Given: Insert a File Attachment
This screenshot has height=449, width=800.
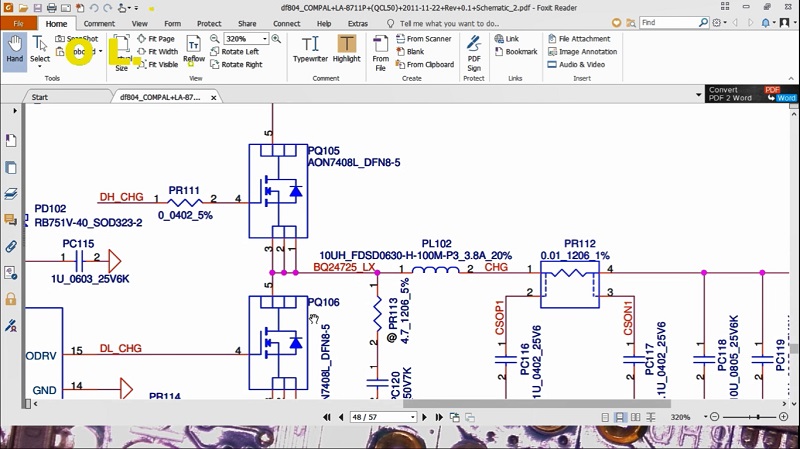Looking at the screenshot, I should click(579, 39).
